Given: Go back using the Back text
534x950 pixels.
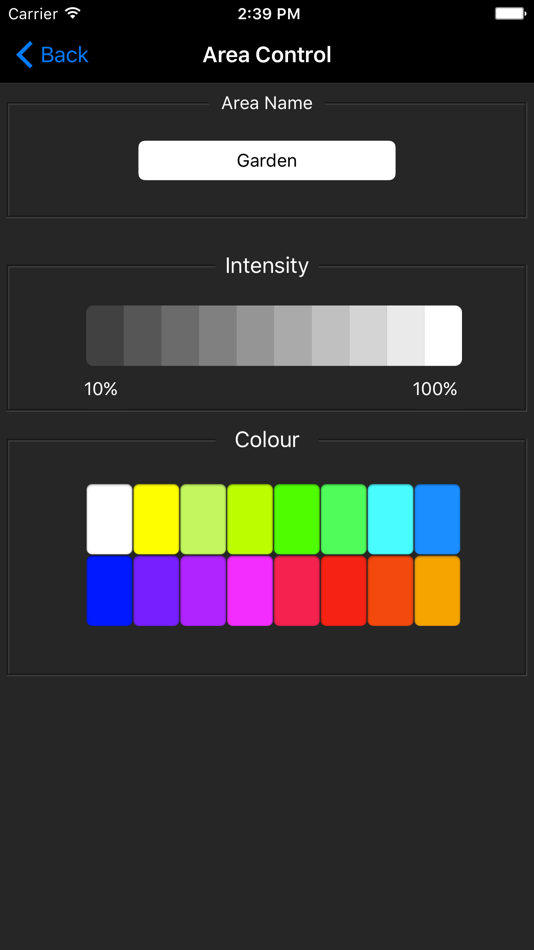Looking at the screenshot, I should pyautogui.click(x=64, y=55).
